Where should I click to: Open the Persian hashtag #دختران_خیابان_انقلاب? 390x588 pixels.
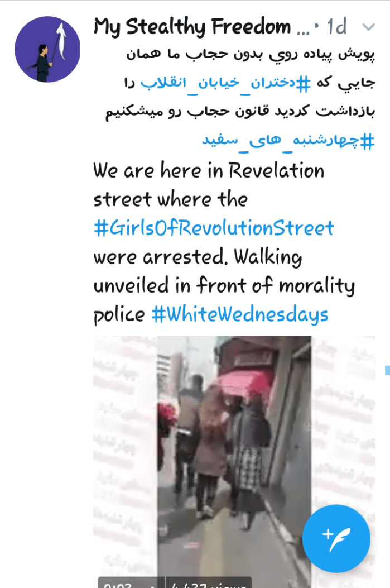click(x=225, y=83)
